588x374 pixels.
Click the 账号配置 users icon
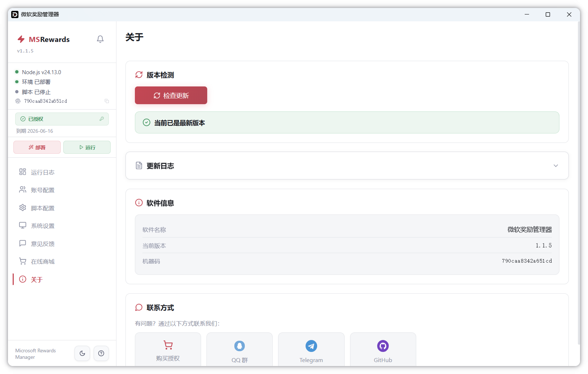(x=23, y=190)
